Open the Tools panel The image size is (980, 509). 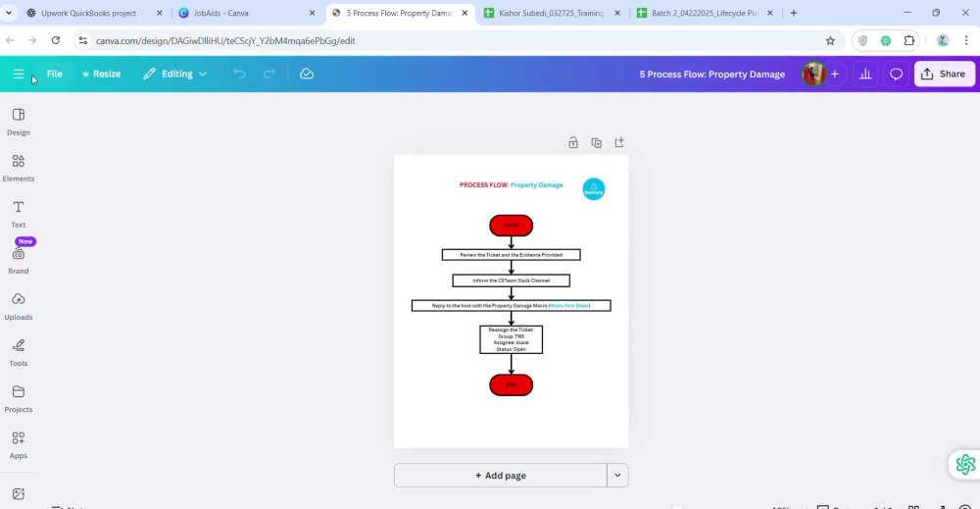pos(18,353)
